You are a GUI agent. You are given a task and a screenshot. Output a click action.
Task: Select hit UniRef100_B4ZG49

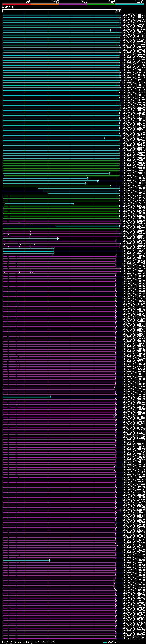[x=134, y=60]
